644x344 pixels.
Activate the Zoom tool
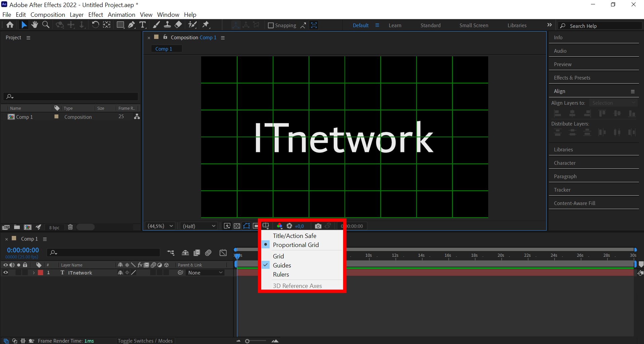[46, 24]
